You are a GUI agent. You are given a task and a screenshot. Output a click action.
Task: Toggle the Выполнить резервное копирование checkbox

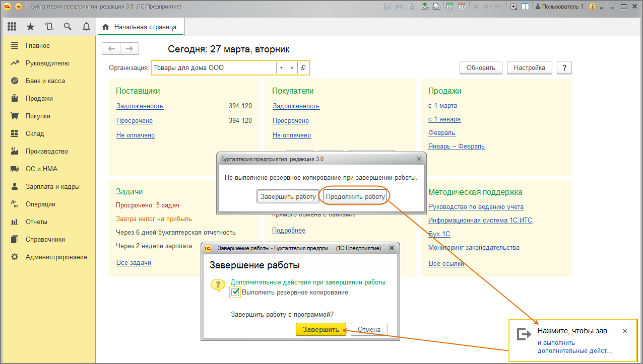coord(235,292)
